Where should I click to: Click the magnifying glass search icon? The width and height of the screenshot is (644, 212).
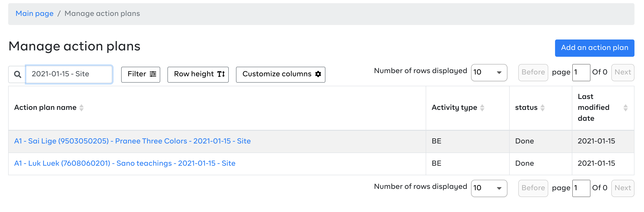tap(17, 74)
